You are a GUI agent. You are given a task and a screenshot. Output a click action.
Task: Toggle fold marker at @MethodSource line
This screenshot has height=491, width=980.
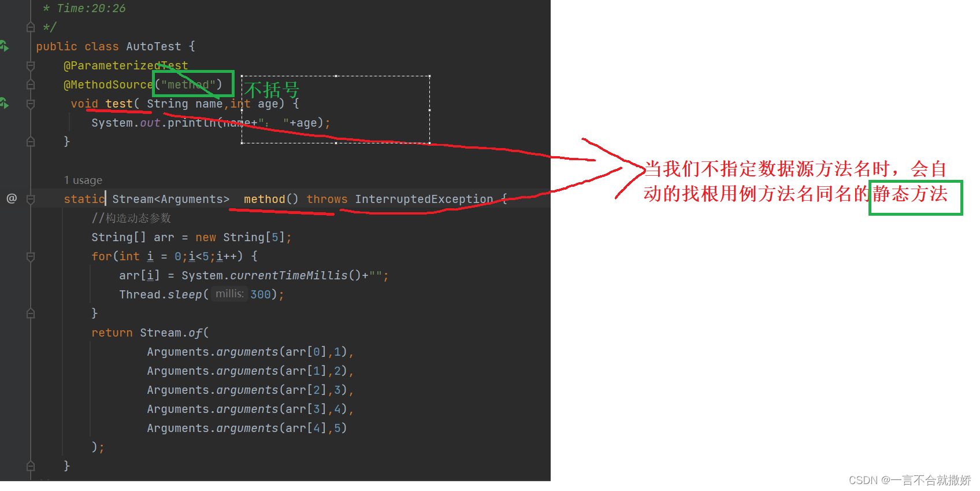pos(31,84)
